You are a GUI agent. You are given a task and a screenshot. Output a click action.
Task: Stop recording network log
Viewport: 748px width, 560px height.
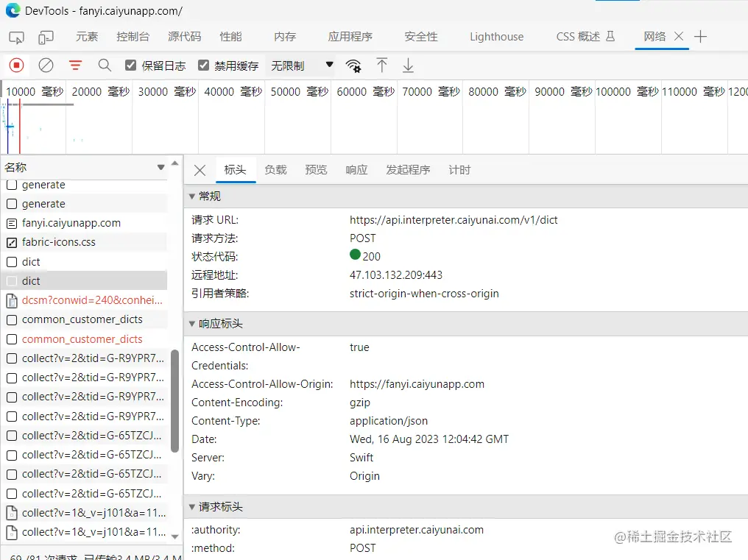(x=16, y=65)
